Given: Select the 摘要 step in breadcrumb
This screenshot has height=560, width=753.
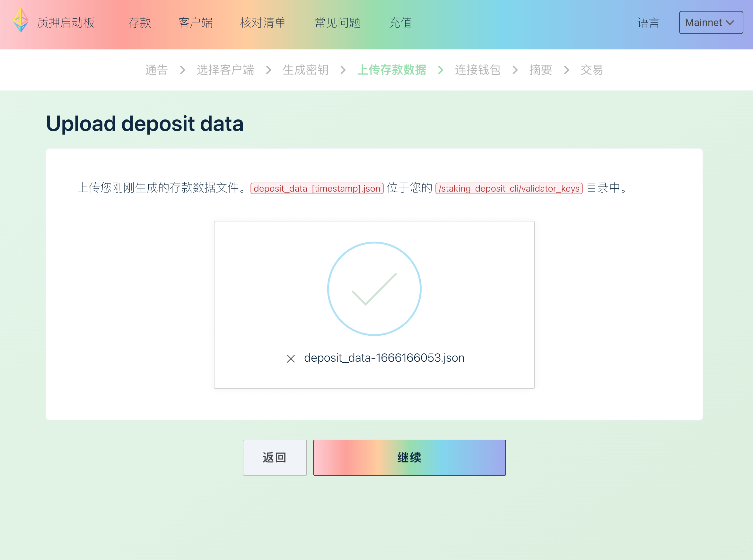Looking at the screenshot, I should [541, 70].
